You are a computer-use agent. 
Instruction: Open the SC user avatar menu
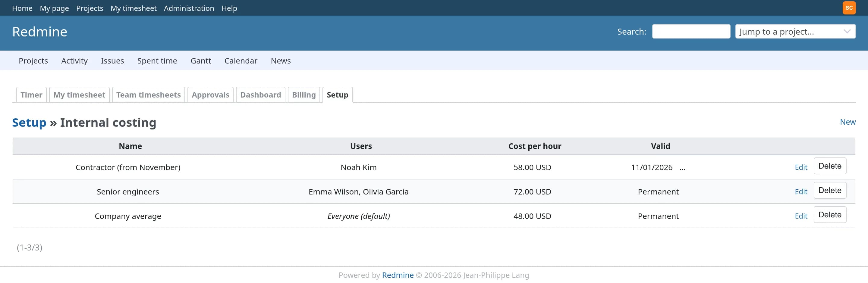click(x=849, y=8)
